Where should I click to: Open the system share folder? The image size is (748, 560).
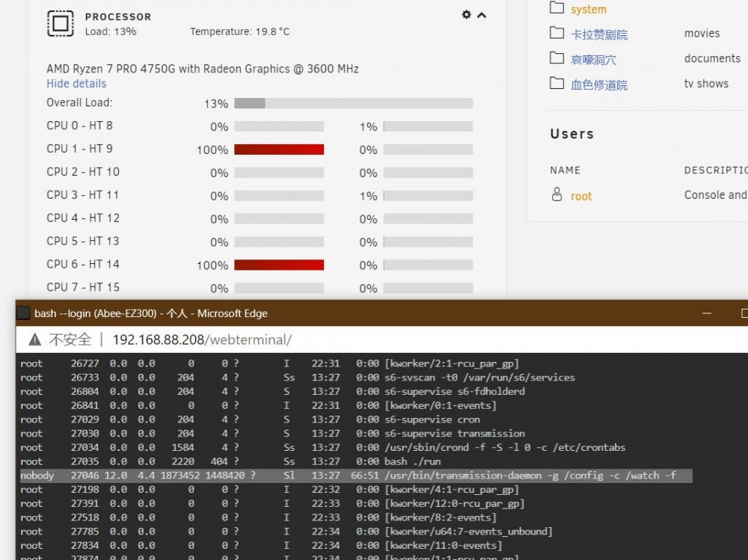(588, 9)
